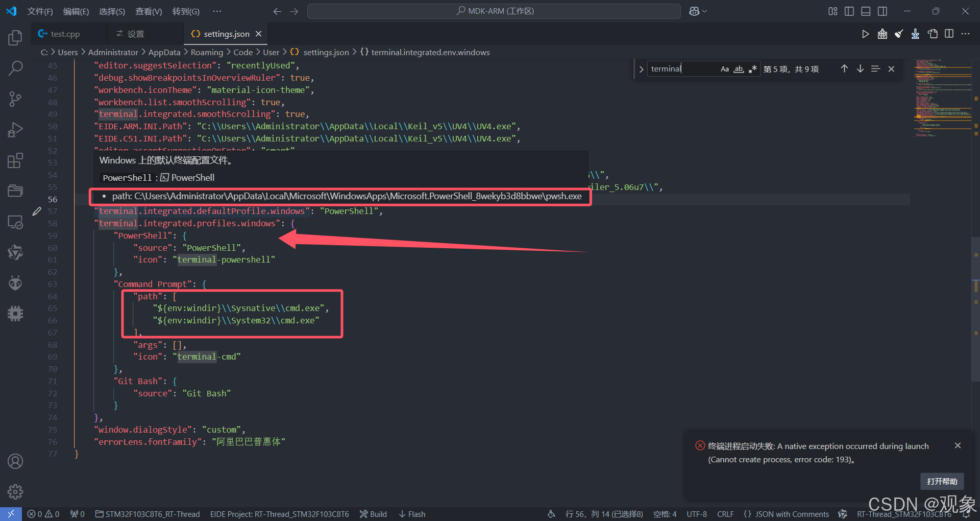This screenshot has height=521, width=980.
Task: Open the Extensions view in the activity bar
Action: pos(15,160)
